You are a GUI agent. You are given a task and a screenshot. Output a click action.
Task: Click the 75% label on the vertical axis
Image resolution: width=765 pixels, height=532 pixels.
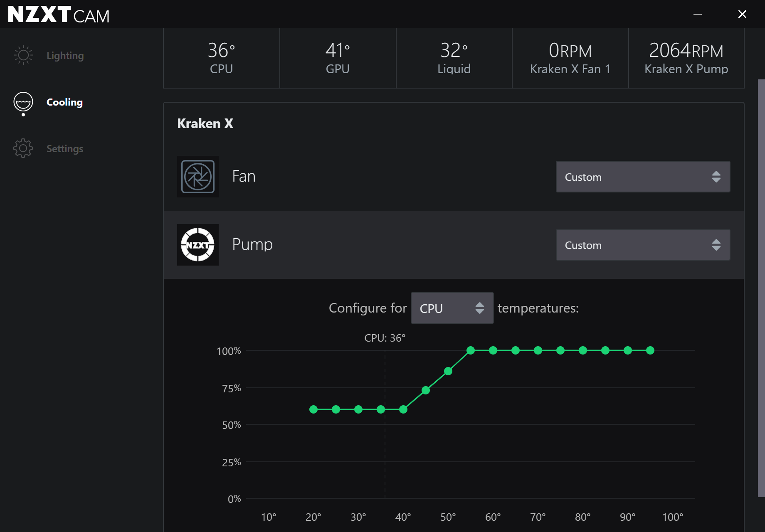pyautogui.click(x=232, y=388)
